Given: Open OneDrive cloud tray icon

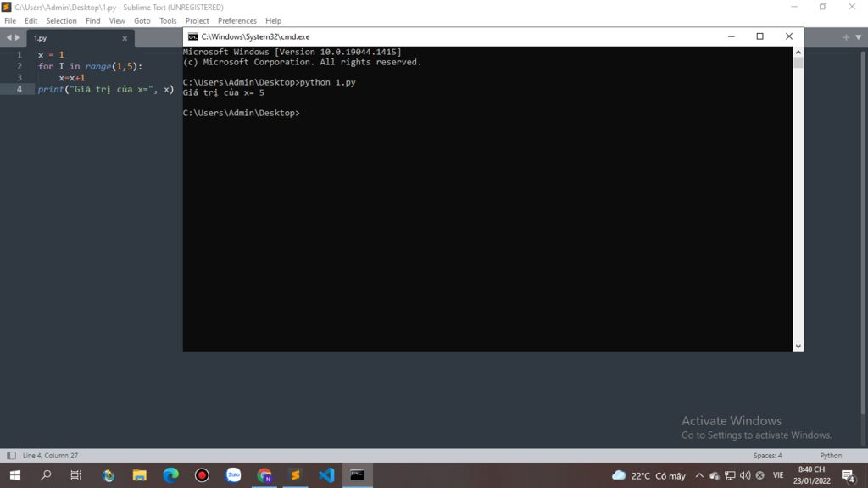Looking at the screenshot, I should [x=715, y=475].
